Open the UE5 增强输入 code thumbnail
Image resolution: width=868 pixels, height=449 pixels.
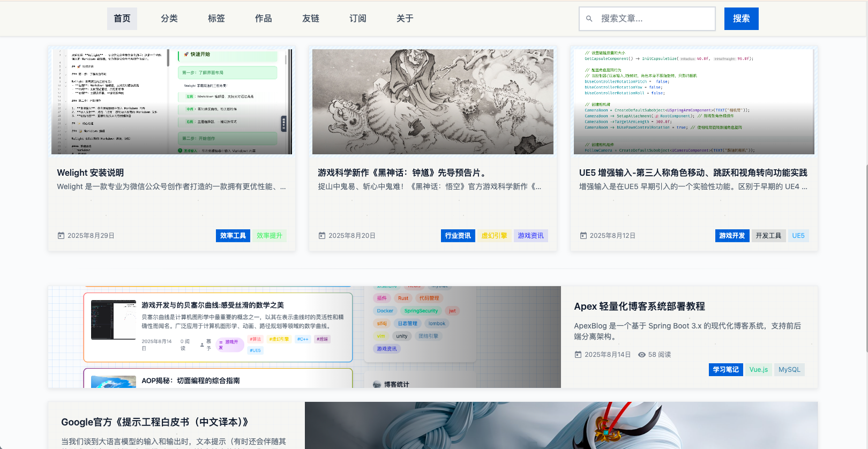[x=694, y=102]
